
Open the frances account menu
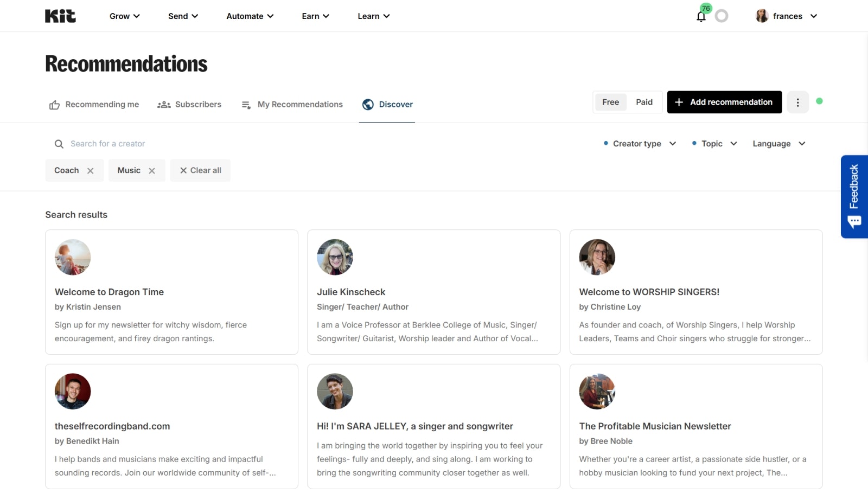[x=787, y=16]
